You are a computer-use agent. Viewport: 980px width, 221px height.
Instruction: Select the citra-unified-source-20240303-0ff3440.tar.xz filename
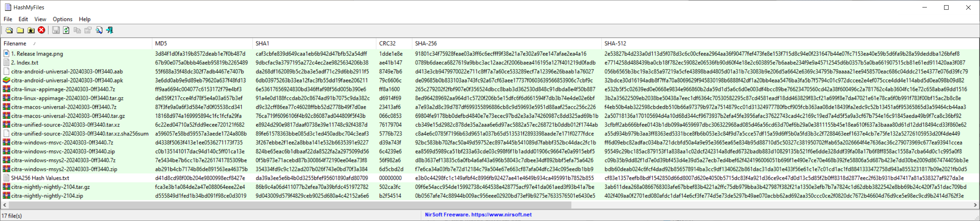pos(65,125)
